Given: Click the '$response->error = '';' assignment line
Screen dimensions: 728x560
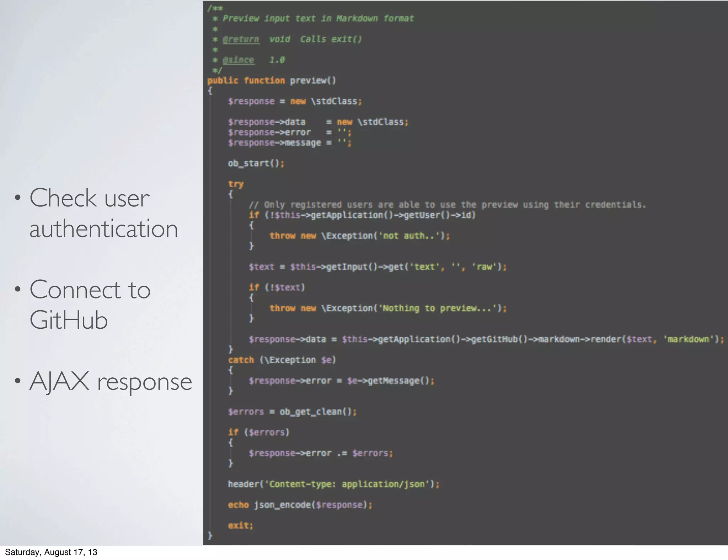Looking at the screenshot, I should tap(290, 132).
